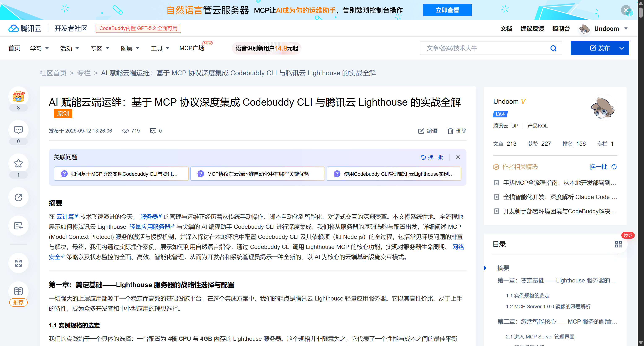Click the like emoji icon in sidebar
This screenshot has width=644, height=346.
click(x=18, y=96)
